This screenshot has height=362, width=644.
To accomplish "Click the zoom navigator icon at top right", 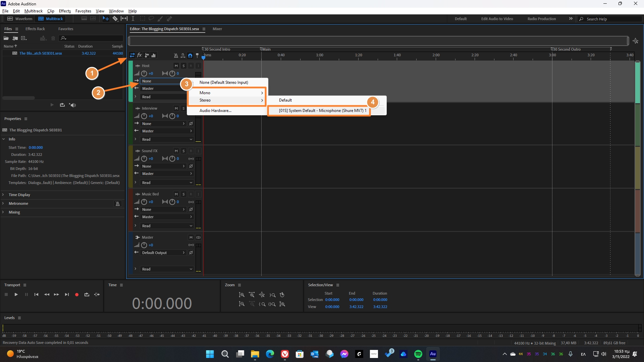I will [636, 41].
